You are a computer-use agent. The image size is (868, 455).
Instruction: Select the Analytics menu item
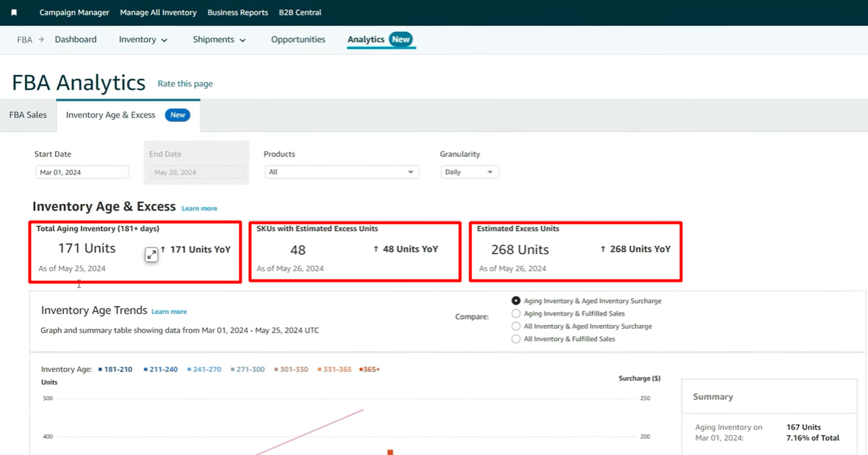coord(381,40)
